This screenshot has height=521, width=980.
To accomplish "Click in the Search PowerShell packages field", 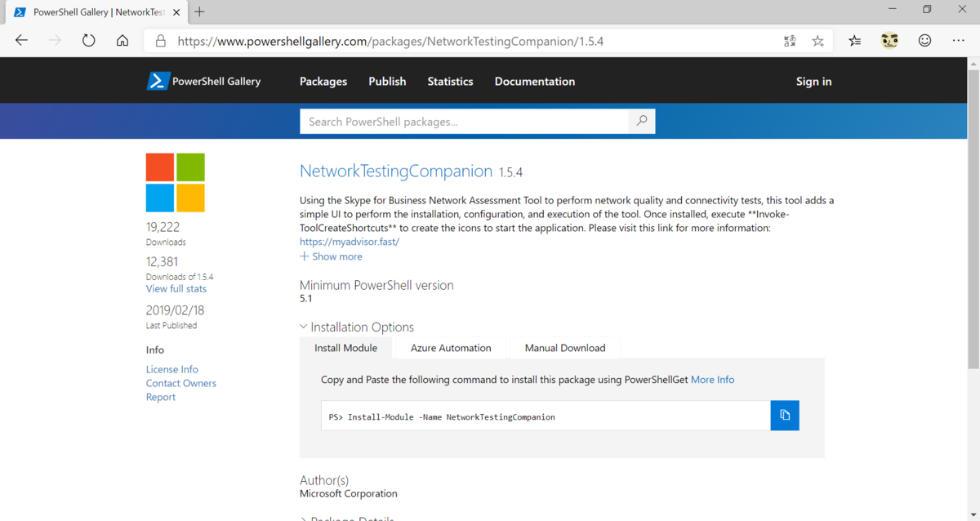I will (x=464, y=122).
